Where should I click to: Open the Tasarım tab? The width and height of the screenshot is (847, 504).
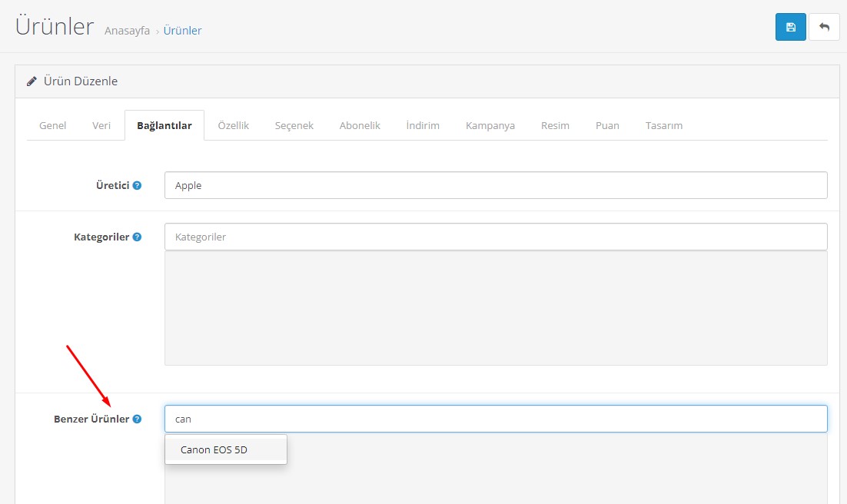coord(664,125)
